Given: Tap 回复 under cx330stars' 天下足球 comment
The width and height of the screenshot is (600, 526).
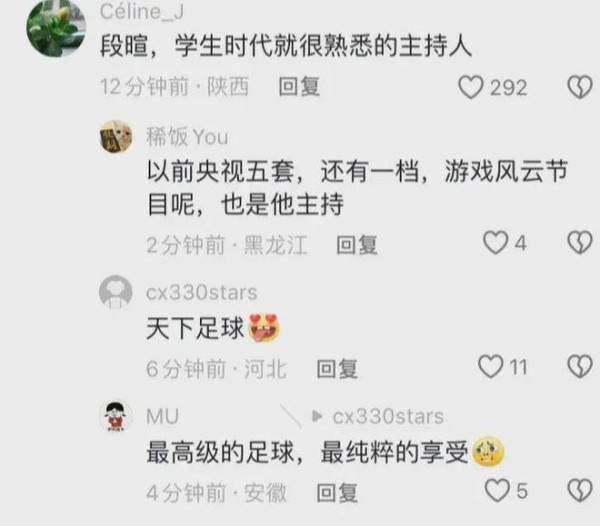Looking at the screenshot, I should pos(337,369).
